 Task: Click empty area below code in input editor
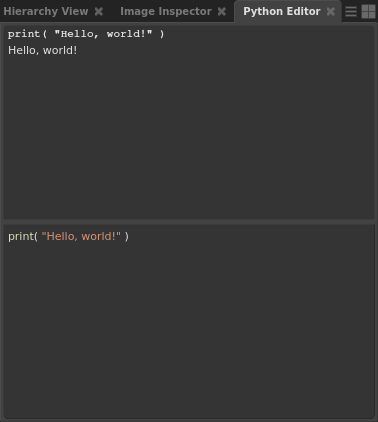pos(189,330)
